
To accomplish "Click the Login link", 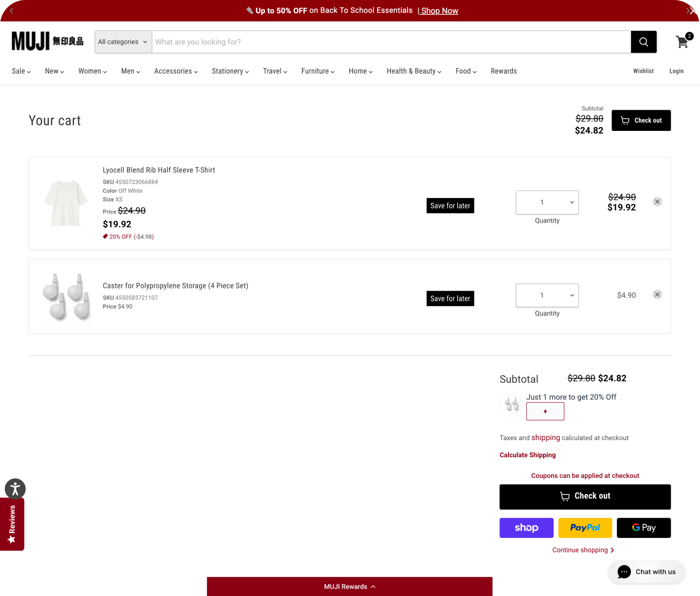I will pyautogui.click(x=677, y=71).
